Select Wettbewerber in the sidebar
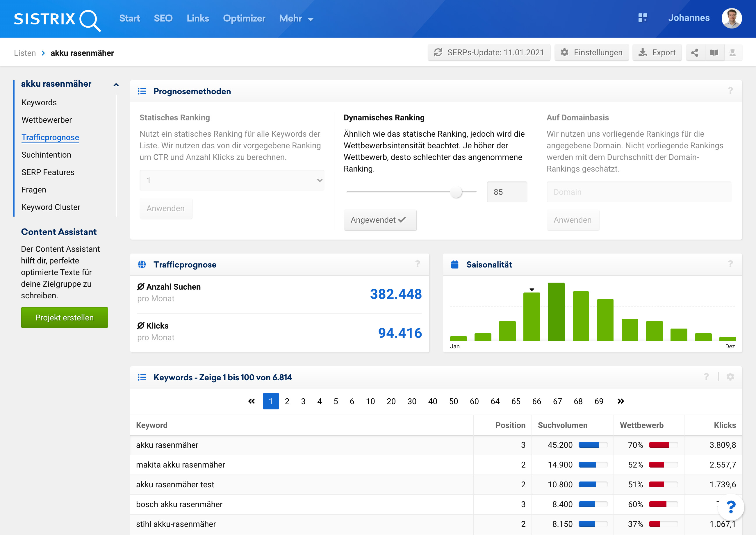 click(47, 120)
